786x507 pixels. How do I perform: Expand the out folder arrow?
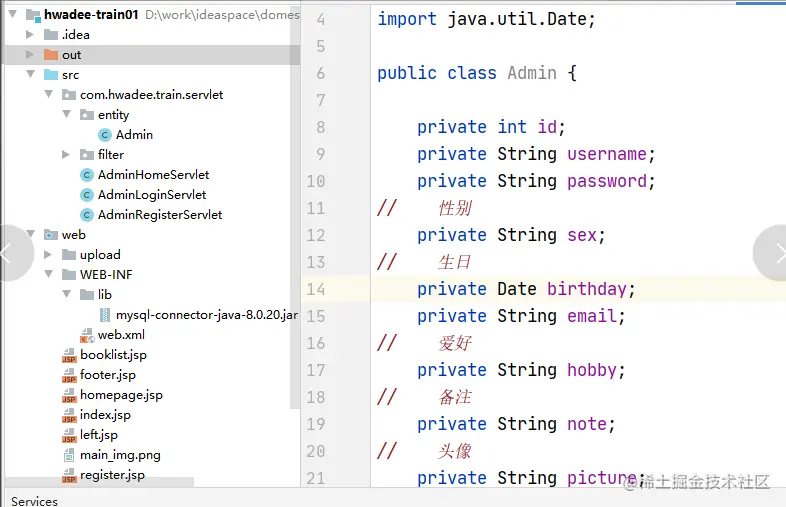pyautogui.click(x=30, y=54)
